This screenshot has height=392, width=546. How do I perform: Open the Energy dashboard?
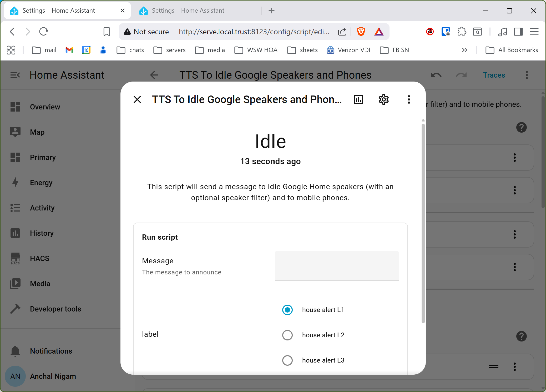(41, 183)
